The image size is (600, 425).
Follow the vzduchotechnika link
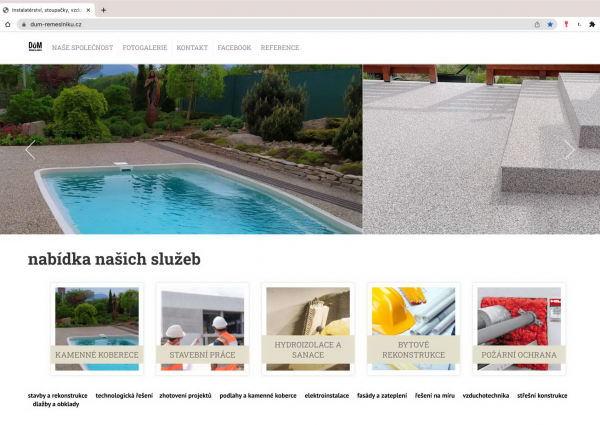(x=484, y=396)
